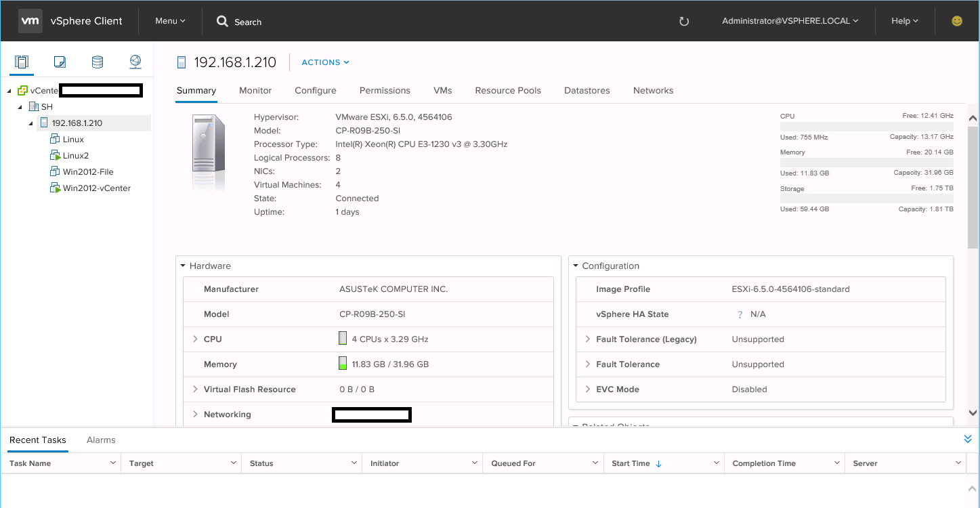Expand the Fault Tolerance (Legacy) row
This screenshot has height=508, width=980.
pos(587,339)
